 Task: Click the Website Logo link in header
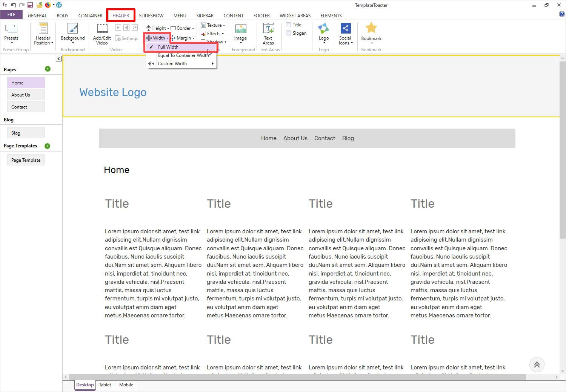[x=113, y=92]
